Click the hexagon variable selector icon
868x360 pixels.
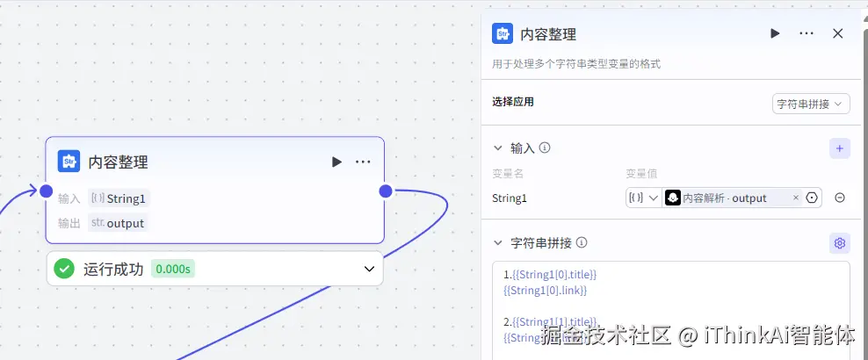click(812, 198)
